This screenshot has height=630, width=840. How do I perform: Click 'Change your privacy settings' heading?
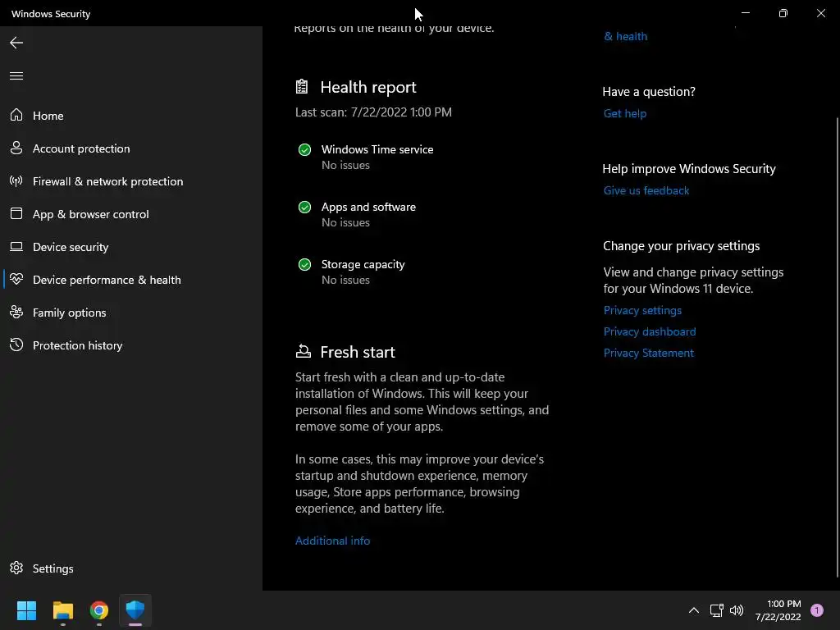click(681, 246)
